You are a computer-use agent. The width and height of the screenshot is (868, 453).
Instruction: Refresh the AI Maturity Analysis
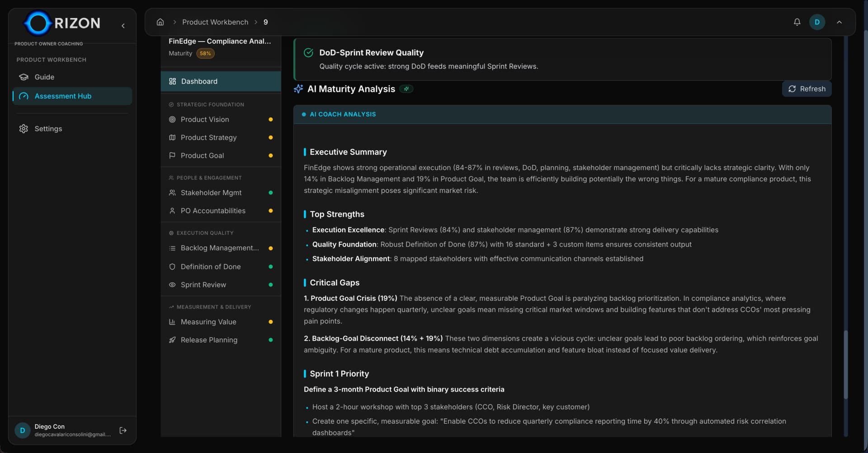(807, 89)
